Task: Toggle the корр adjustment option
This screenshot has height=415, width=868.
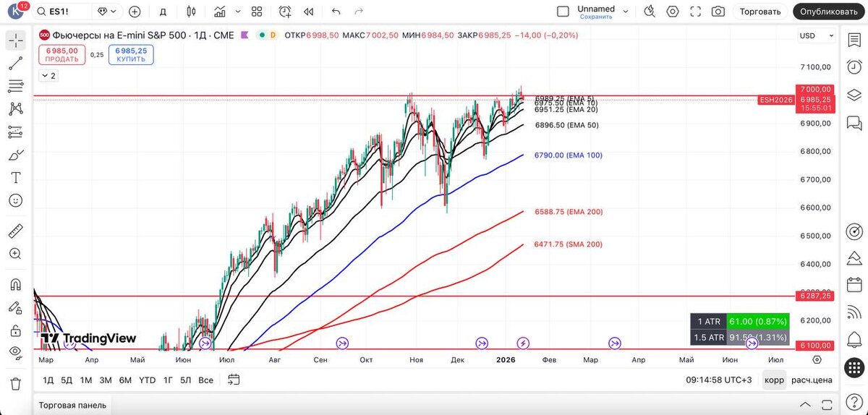Action: pos(773,380)
